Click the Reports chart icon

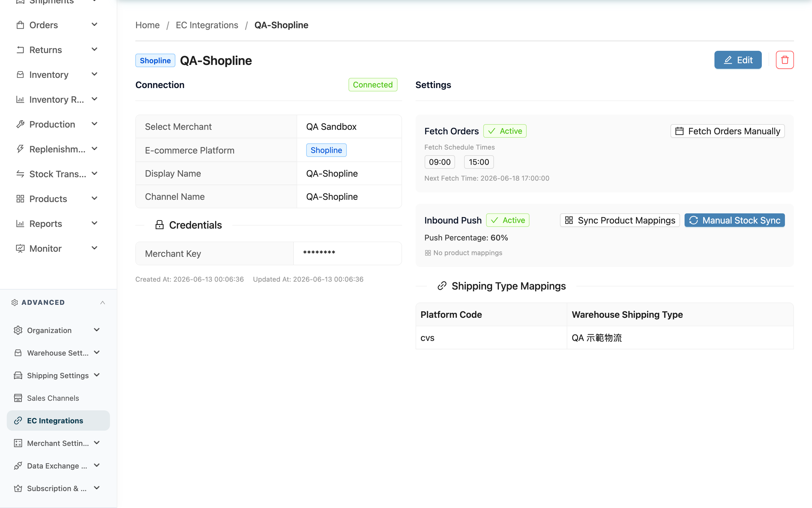[x=20, y=224]
